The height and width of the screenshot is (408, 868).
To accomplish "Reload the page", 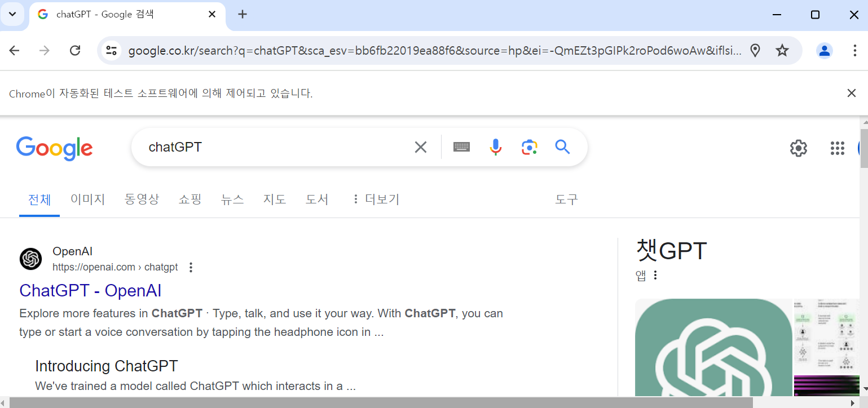I will (75, 51).
